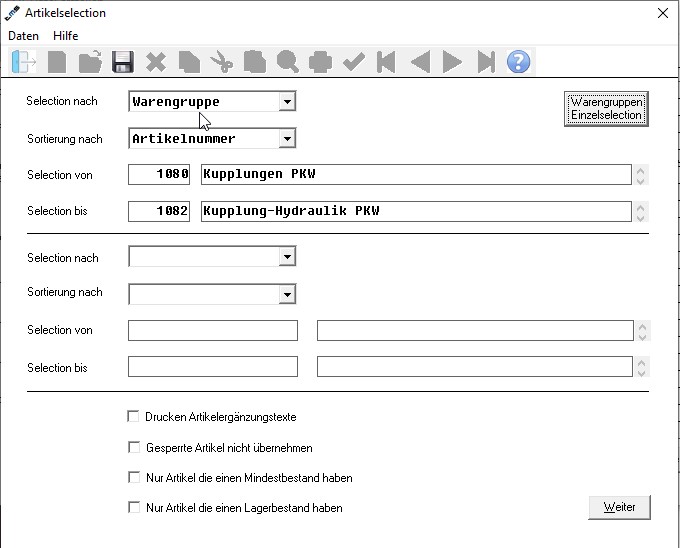This screenshot has height=548, width=680.
Task: Open the Artikelnummer sorting dropdown
Action: pos(287,139)
